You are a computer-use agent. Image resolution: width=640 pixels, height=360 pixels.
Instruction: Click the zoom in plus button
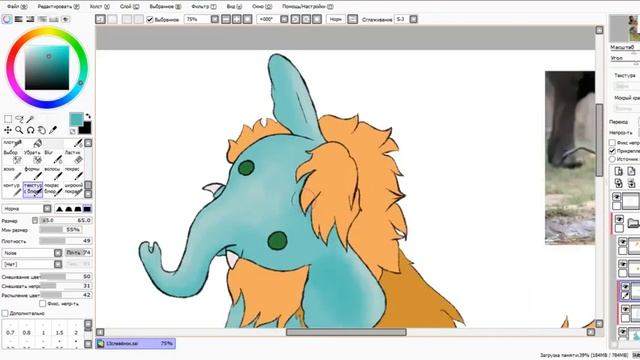[x=237, y=19]
